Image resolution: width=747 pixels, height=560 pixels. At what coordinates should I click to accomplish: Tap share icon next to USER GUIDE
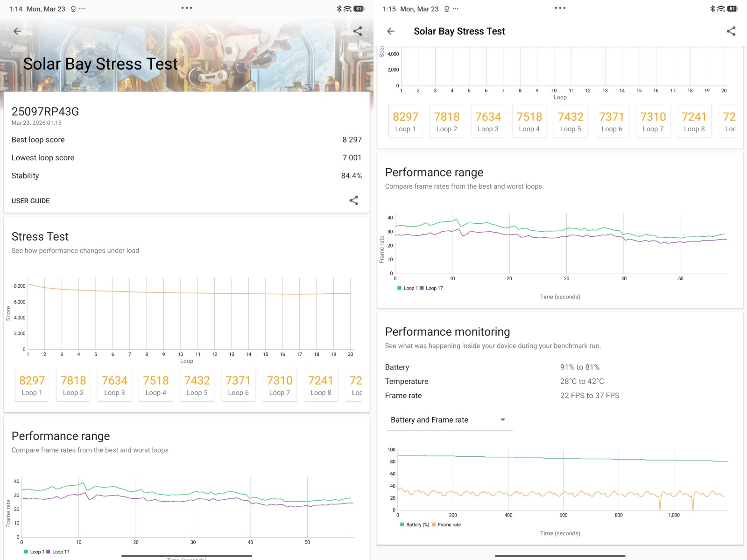click(354, 200)
